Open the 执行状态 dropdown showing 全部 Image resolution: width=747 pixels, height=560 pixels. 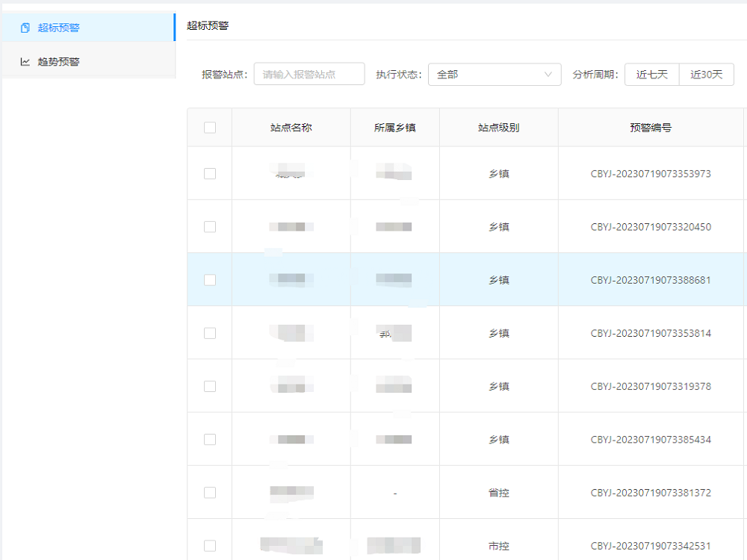pyautogui.click(x=494, y=75)
